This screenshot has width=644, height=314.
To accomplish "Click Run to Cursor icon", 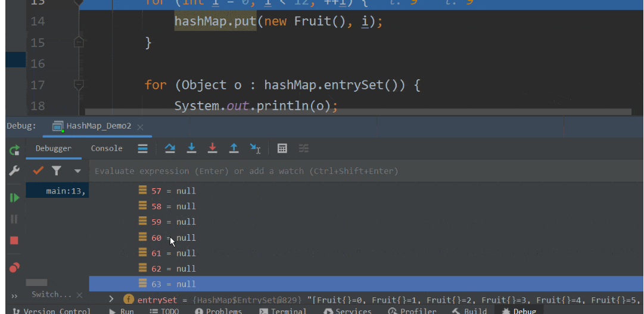I will [x=256, y=149].
